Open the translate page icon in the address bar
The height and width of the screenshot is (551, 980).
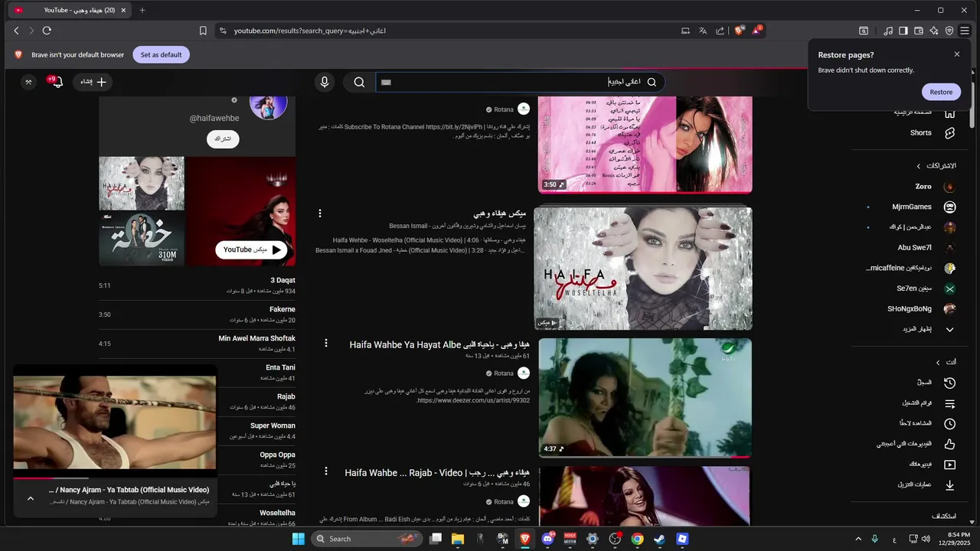tap(703, 31)
